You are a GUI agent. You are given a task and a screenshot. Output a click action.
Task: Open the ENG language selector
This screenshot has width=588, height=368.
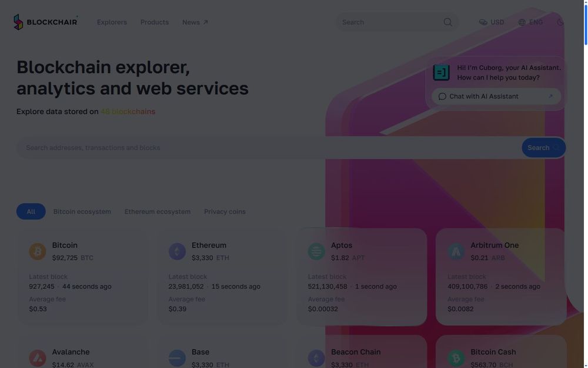530,22
